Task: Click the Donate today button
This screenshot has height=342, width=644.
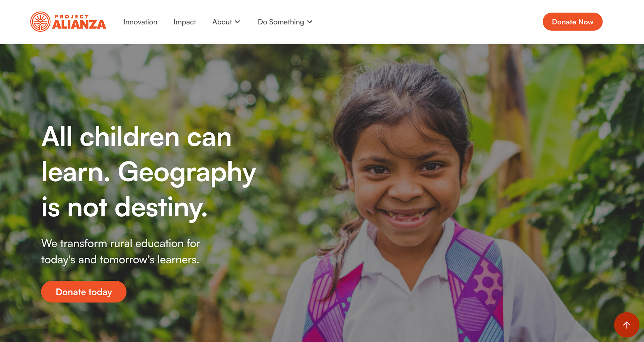Action: [x=84, y=292]
